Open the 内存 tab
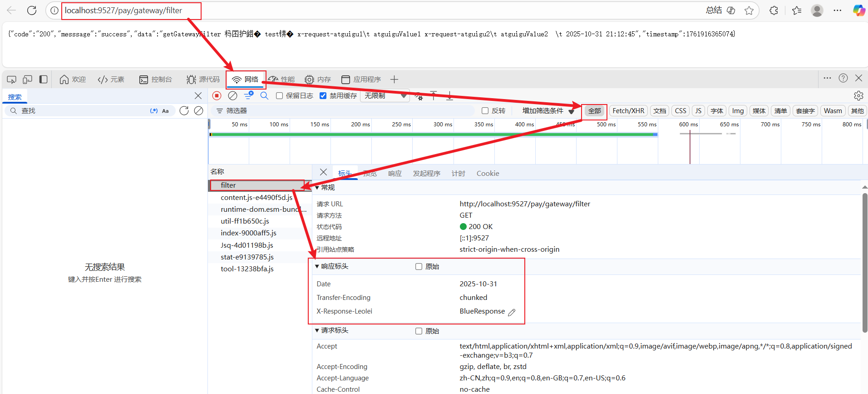Image resolution: width=868 pixels, height=394 pixels. tap(318, 80)
